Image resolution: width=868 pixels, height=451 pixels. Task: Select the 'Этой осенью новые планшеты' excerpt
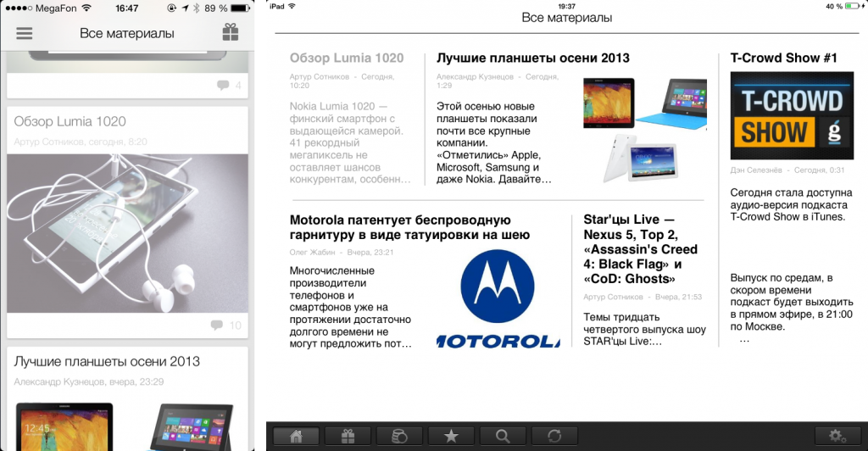pos(494,142)
